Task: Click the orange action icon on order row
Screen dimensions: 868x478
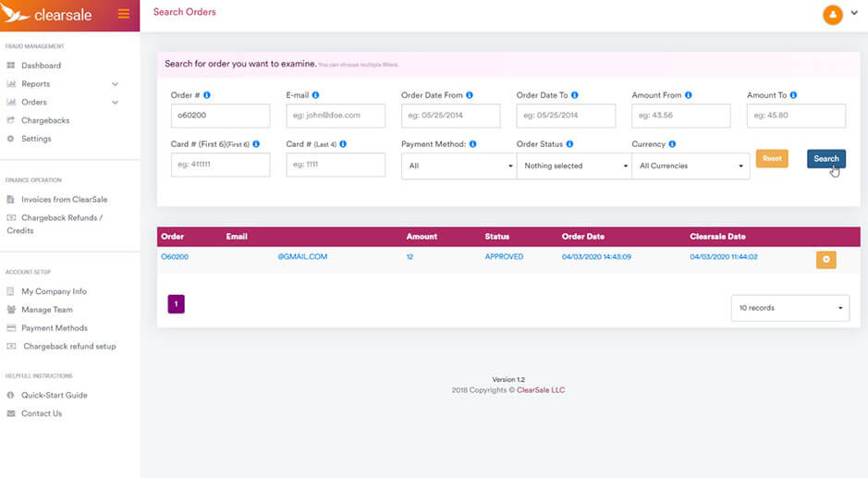Action: tap(825, 260)
